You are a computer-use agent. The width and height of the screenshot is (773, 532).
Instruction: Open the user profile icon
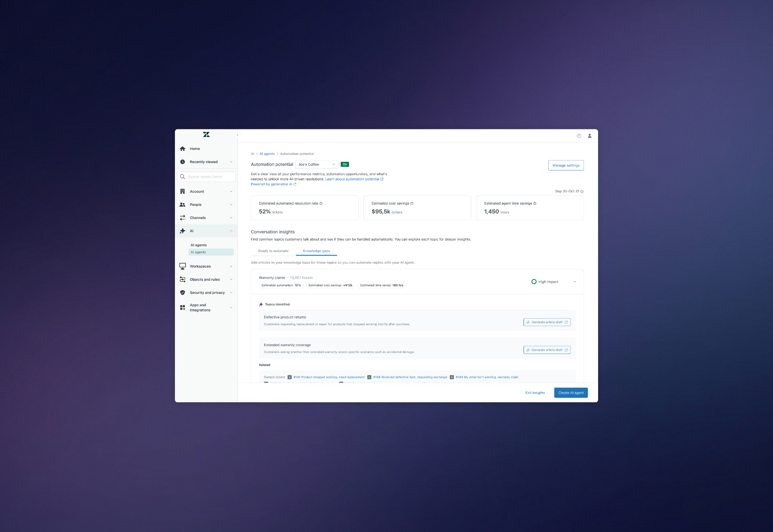pos(590,136)
